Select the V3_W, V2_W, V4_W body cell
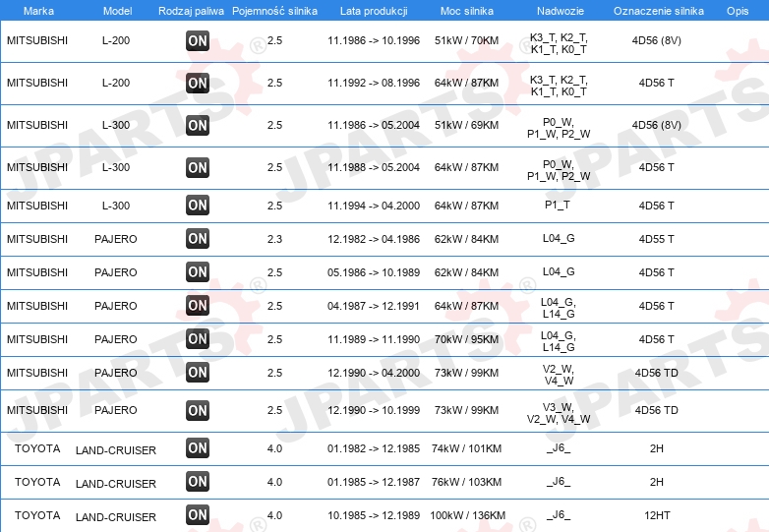The height and width of the screenshot is (532, 769). (559, 413)
